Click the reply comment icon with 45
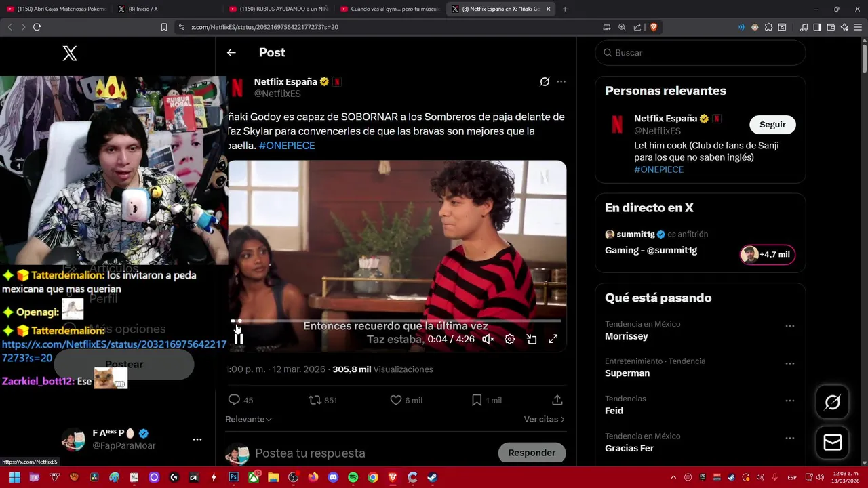This screenshot has height=488, width=868. tap(241, 400)
